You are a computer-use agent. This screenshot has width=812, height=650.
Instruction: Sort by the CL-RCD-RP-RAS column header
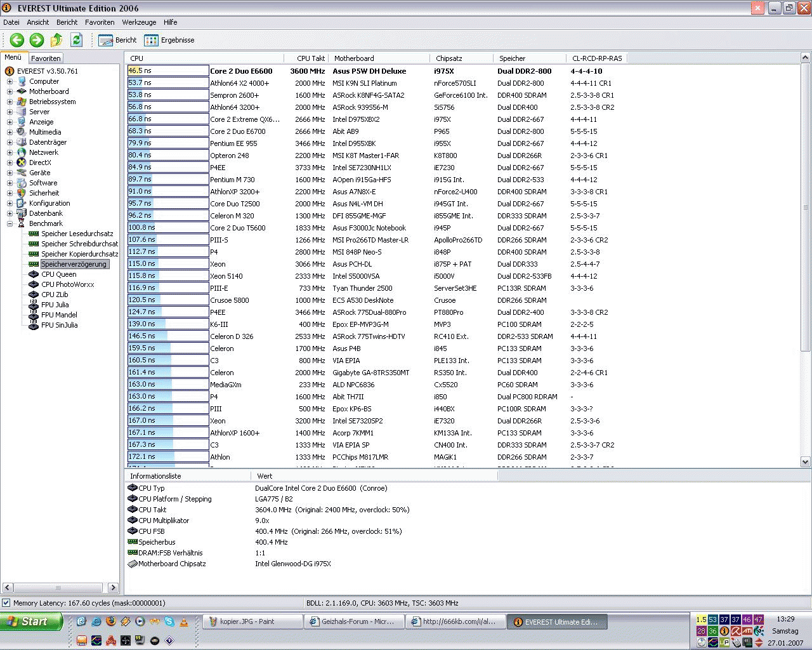click(x=597, y=58)
